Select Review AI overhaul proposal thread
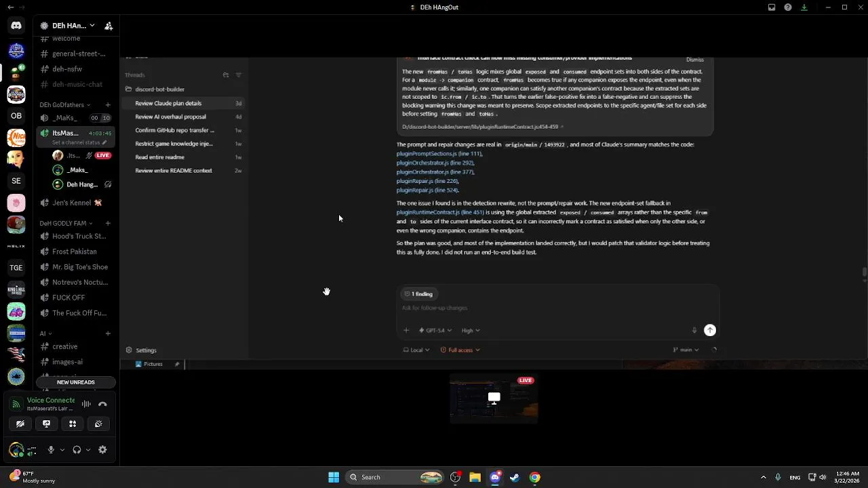This screenshot has width=868, height=488. [183, 117]
